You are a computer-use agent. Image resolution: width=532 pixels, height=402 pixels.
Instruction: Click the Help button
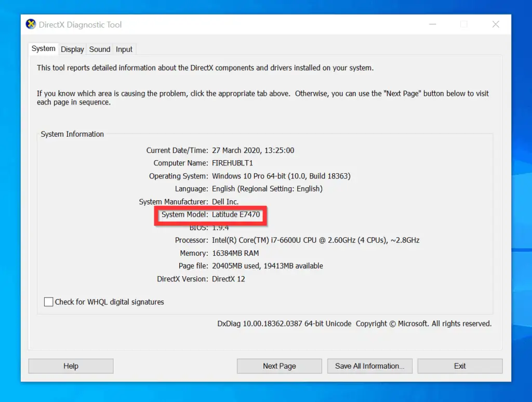[71, 366]
